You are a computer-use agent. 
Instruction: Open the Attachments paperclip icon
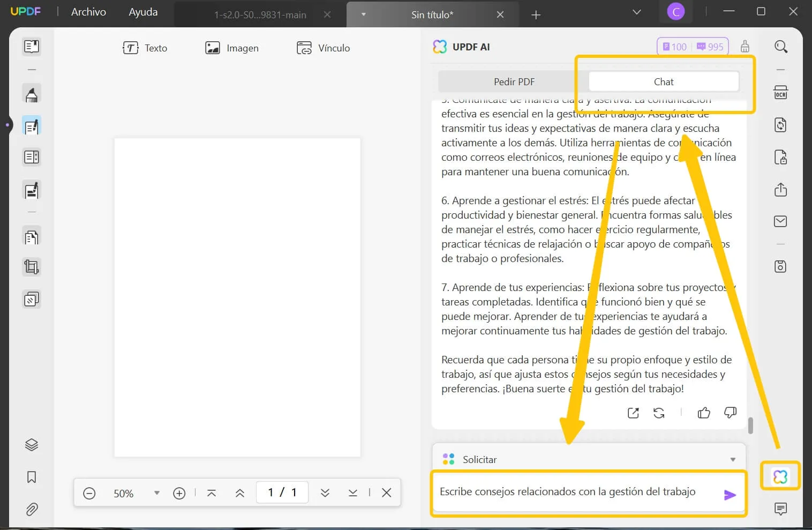pyautogui.click(x=32, y=509)
